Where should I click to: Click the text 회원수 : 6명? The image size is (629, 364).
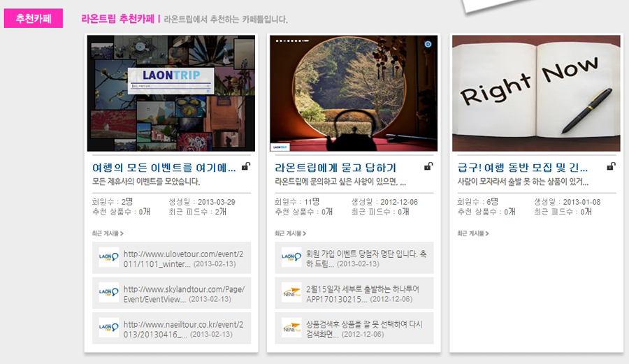click(478, 202)
